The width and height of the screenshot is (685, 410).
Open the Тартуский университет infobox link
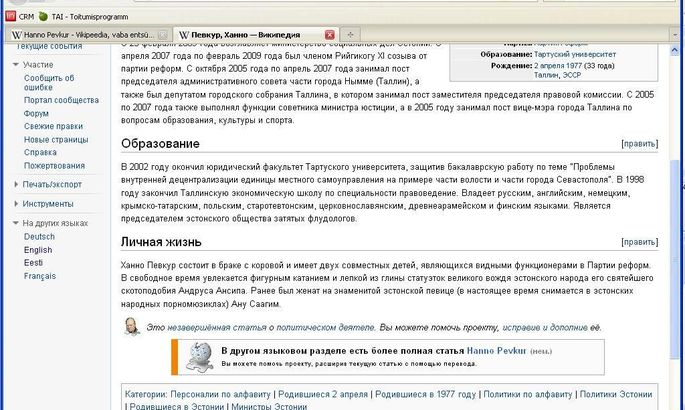point(575,55)
